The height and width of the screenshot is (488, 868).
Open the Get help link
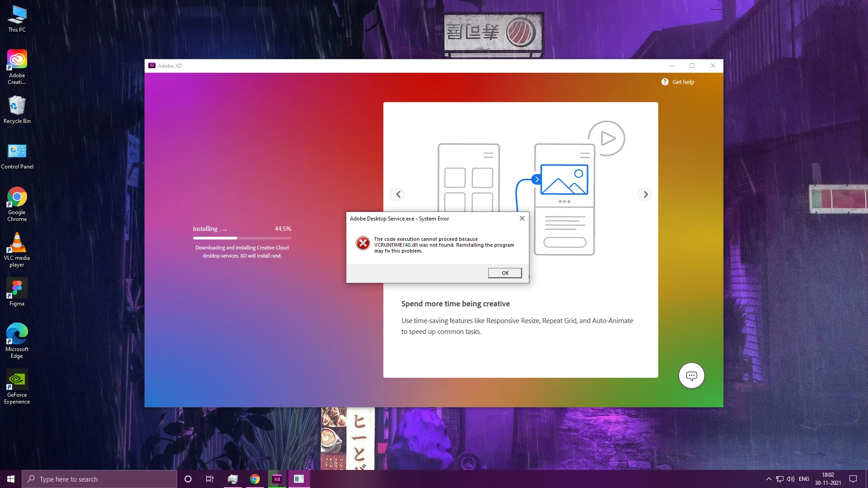click(x=678, y=82)
